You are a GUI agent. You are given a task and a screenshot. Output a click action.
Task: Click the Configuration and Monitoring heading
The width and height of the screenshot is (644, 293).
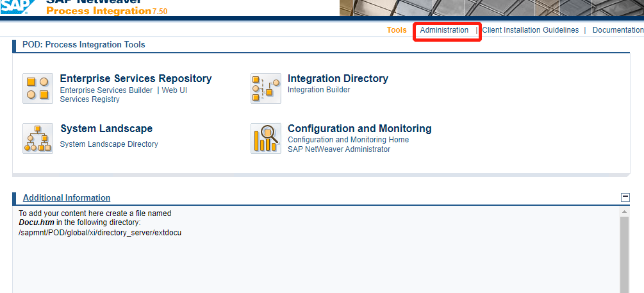[359, 129]
